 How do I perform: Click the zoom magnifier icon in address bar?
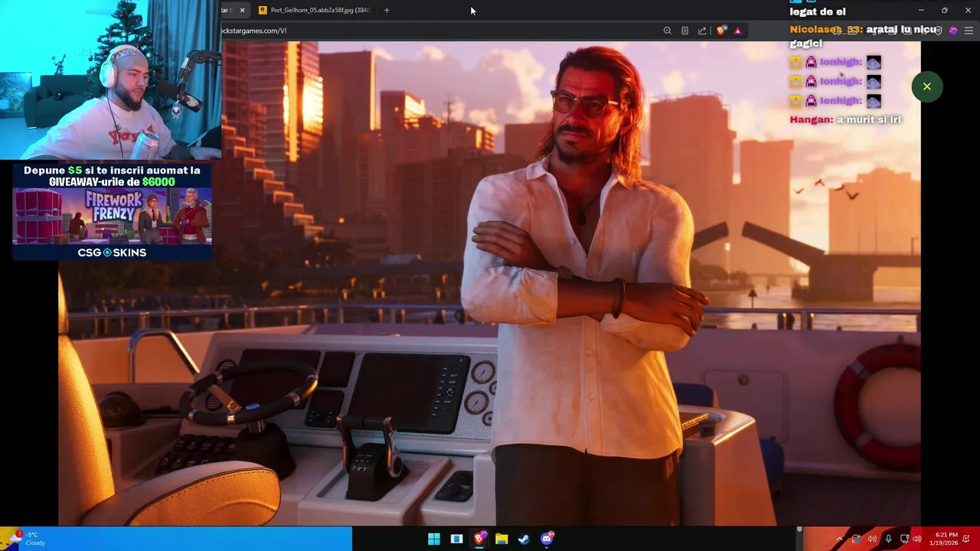click(667, 31)
